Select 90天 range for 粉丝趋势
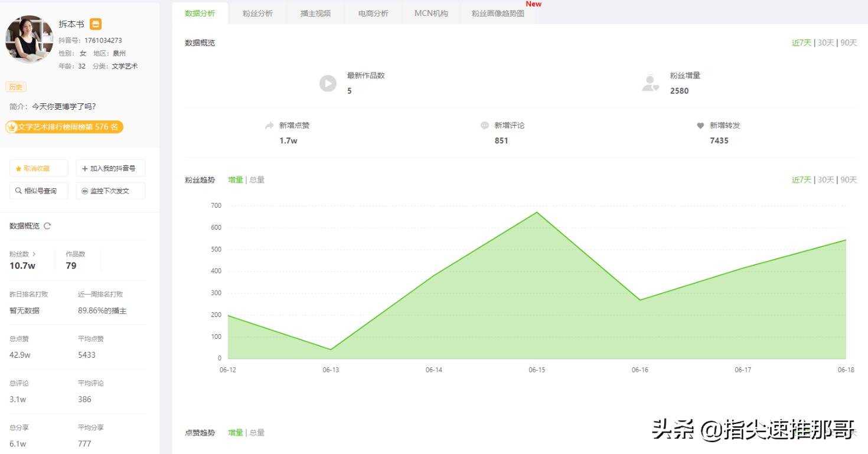This screenshot has height=454, width=868. point(849,180)
